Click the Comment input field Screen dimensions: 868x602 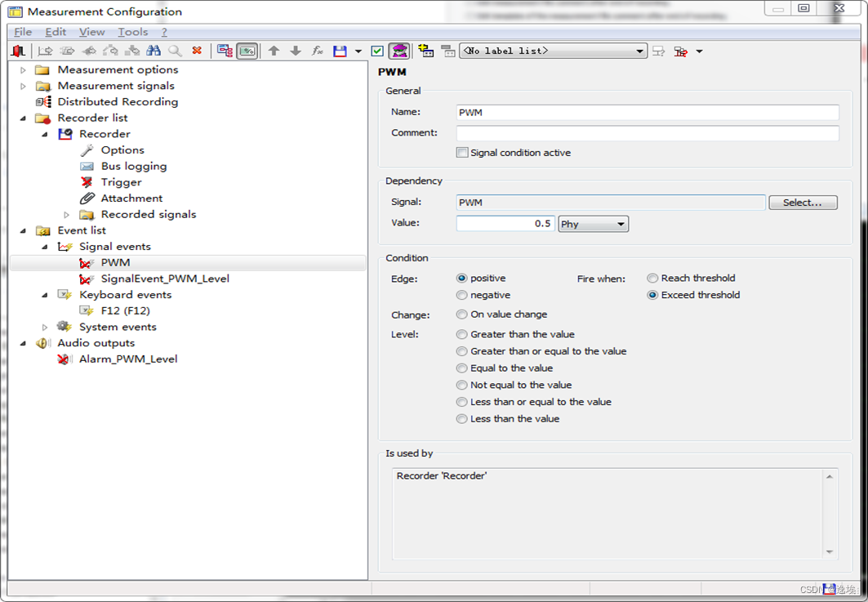(648, 133)
